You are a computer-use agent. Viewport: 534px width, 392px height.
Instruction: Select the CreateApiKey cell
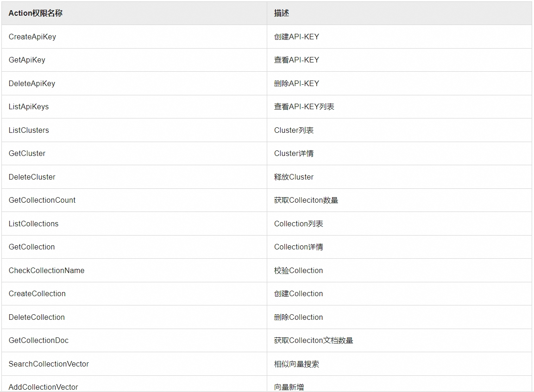32,37
